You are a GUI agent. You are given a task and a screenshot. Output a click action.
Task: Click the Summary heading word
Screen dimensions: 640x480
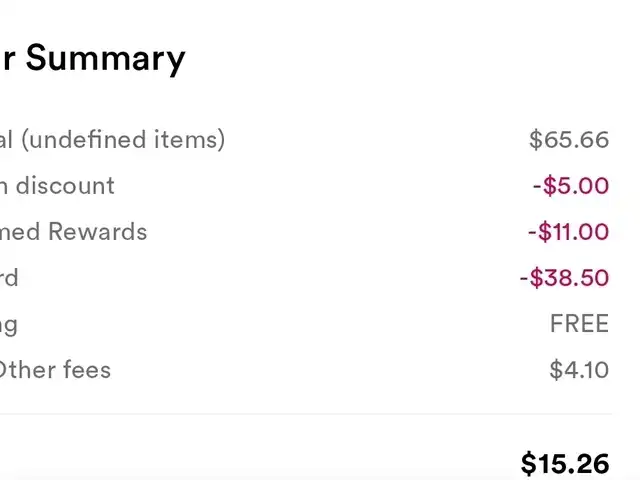point(106,59)
